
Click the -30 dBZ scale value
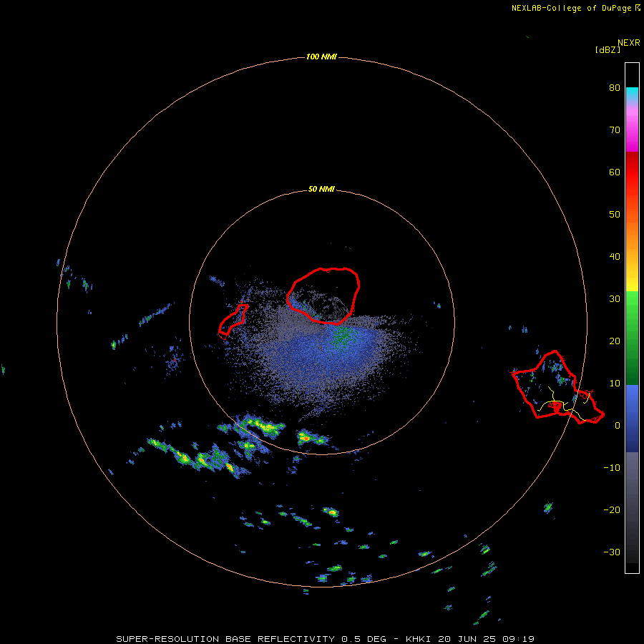tap(612, 552)
